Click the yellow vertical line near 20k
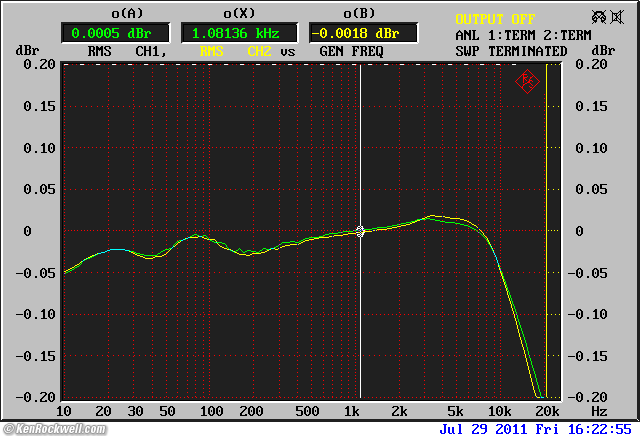 pos(546,150)
